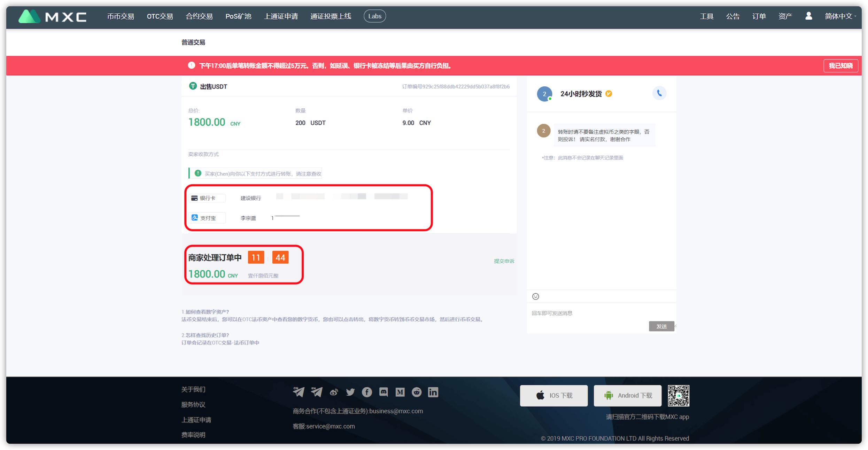Open the 服务协议 footer link
The width and height of the screenshot is (868, 450).
(193, 404)
